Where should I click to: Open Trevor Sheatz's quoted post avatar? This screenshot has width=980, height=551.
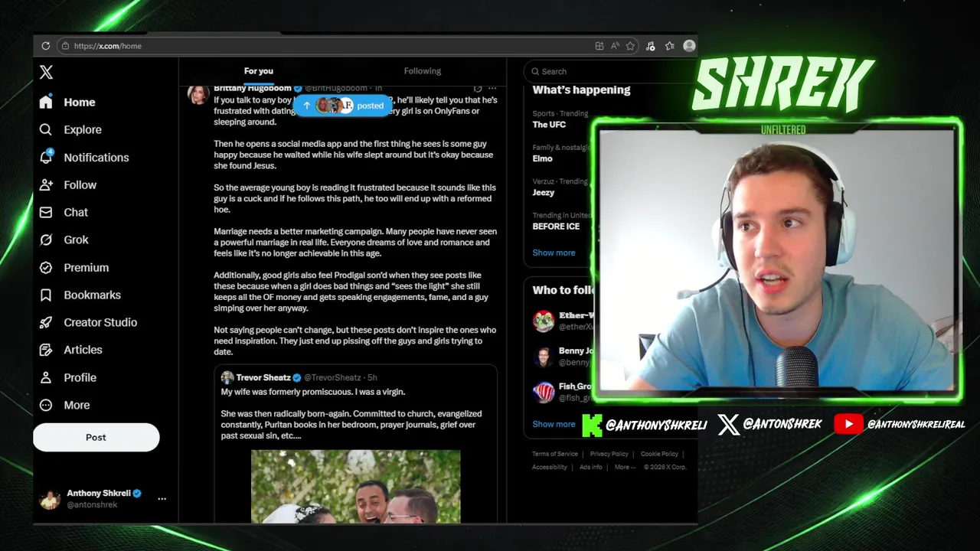coord(227,377)
